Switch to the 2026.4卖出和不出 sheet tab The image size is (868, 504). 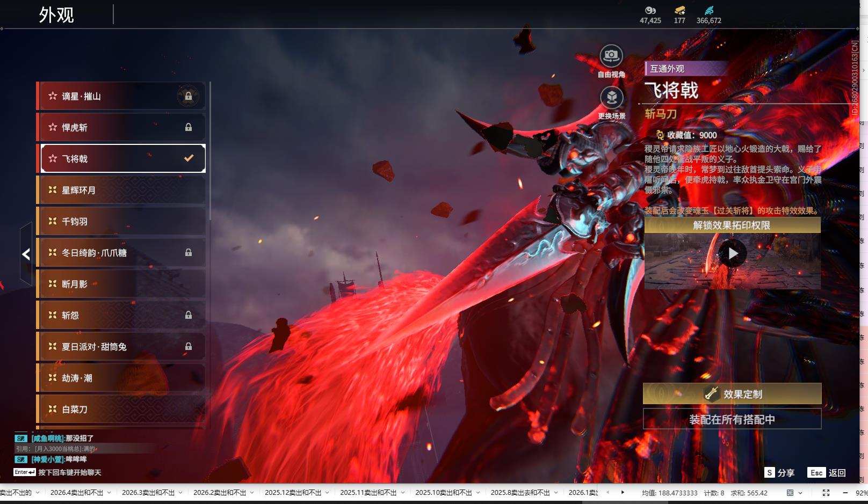pyautogui.click(x=77, y=493)
